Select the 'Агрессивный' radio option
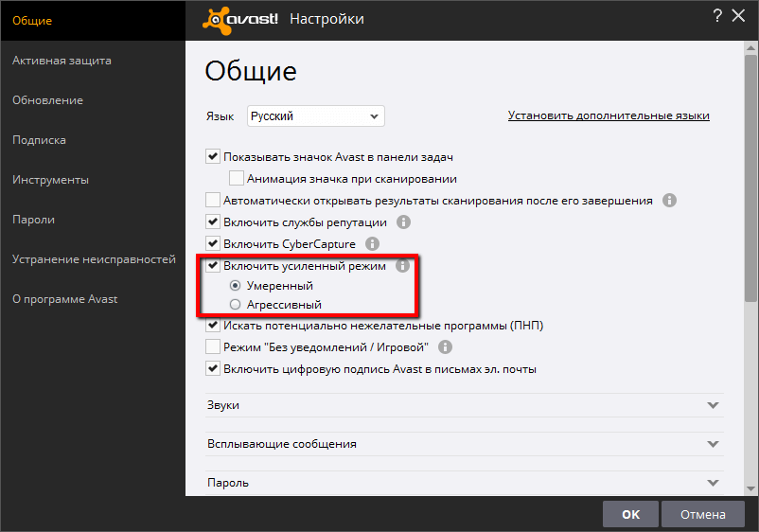The width and height of the screenshot is (759, 532). coord(236,305)
